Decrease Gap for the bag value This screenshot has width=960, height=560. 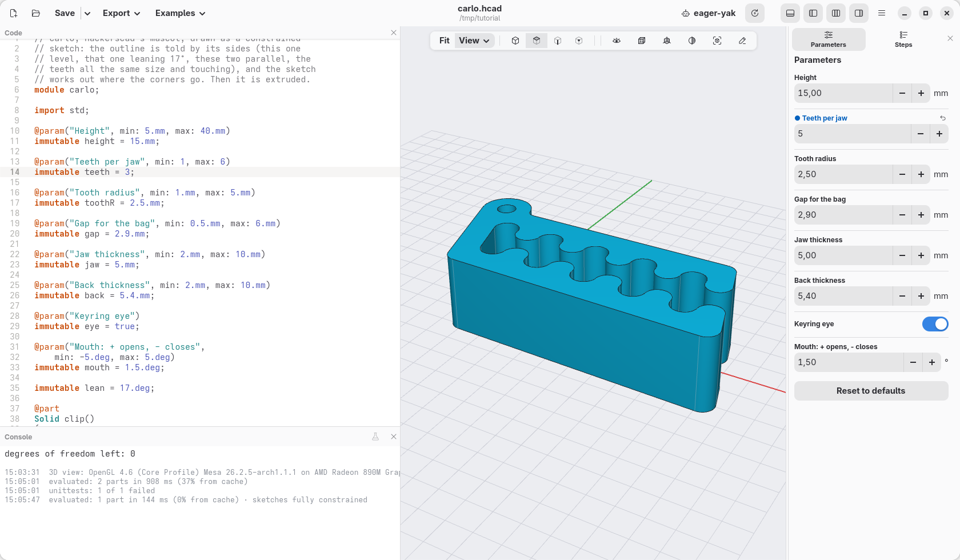tap(902, 215)
